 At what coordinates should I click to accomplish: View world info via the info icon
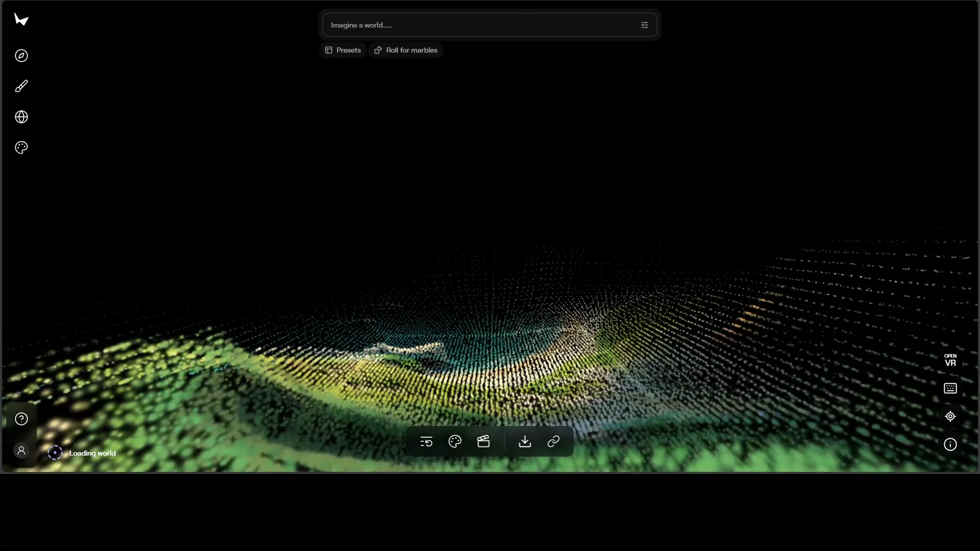tap(950, 444)
